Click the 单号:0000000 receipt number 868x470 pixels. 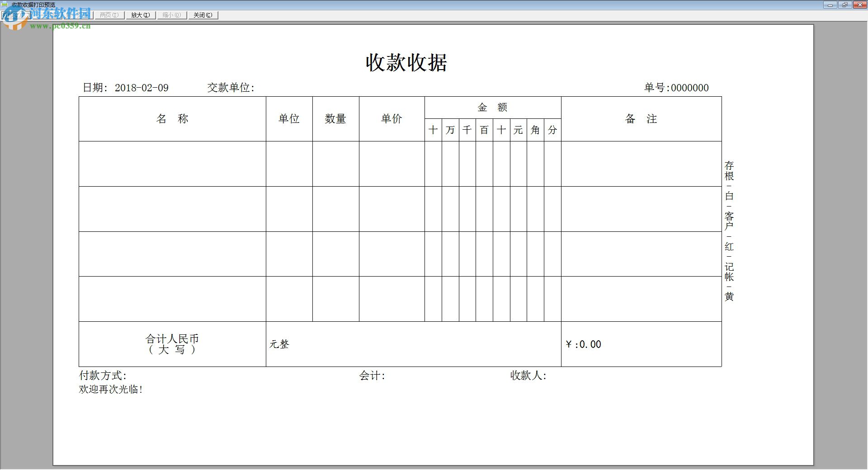point(676,88)
